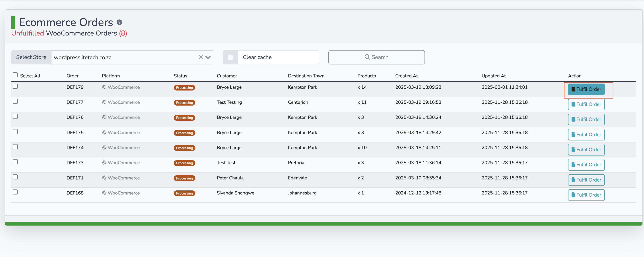Click destination town Centurion
644x257 pixels.
[x=298, y=102]
